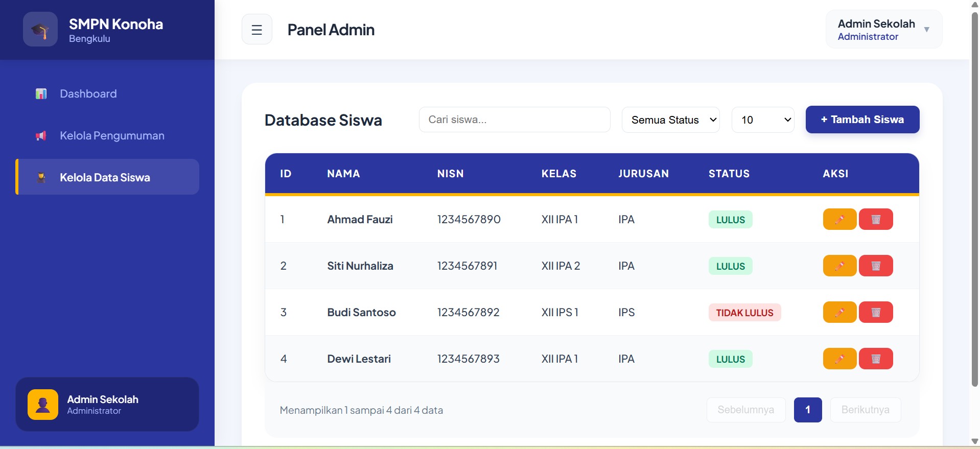This screenshot has height=449, width=980.
Task: Click the Cari siswa search field
Action: click(x=514, y=120)
